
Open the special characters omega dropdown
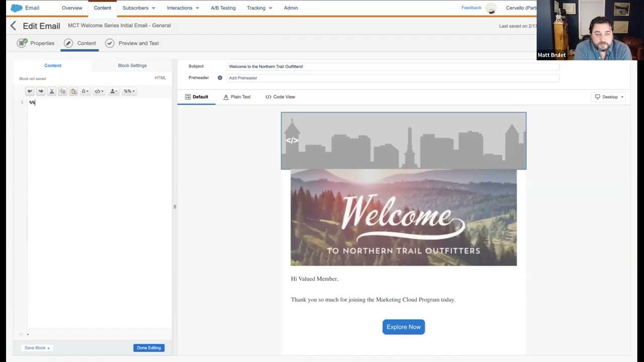pos(85,91)
